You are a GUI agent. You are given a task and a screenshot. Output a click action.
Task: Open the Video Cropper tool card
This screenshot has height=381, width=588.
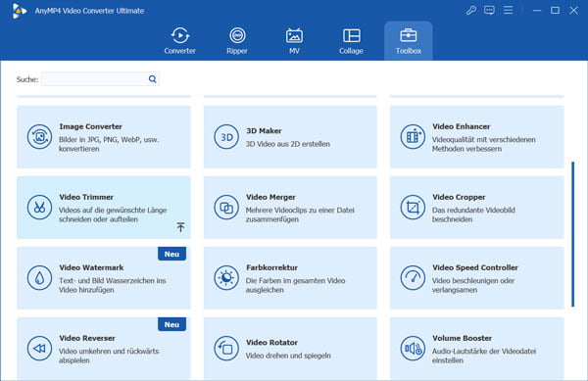pos(476,208)
